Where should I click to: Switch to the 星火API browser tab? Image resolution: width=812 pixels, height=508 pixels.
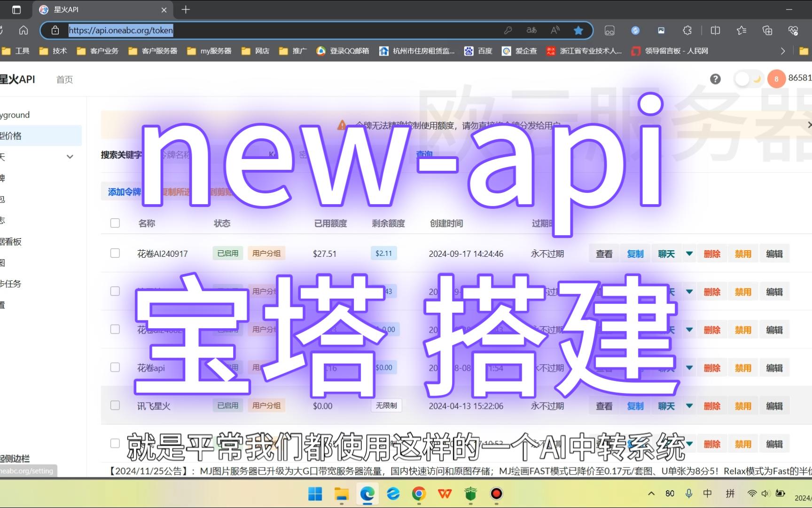103,9
